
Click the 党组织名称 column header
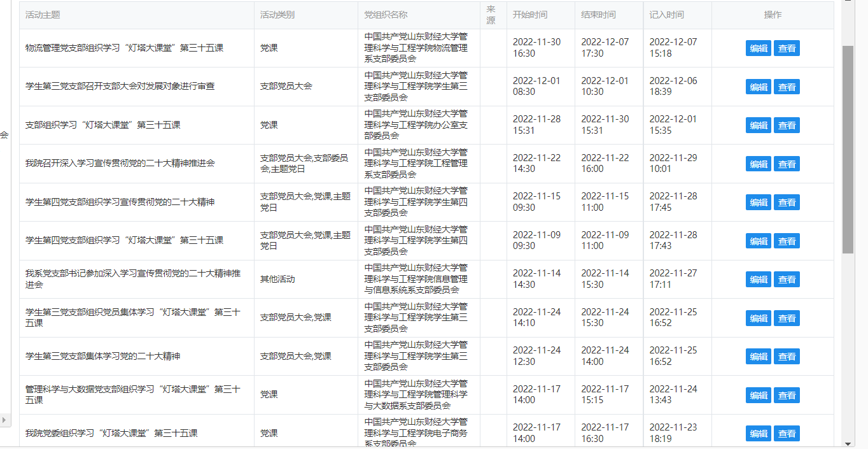[386, 15]
